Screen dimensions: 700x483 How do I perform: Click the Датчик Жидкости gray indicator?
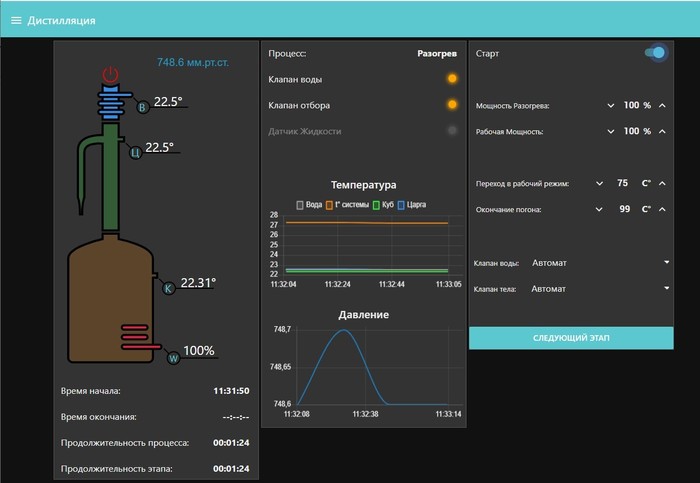coord(452,131)
